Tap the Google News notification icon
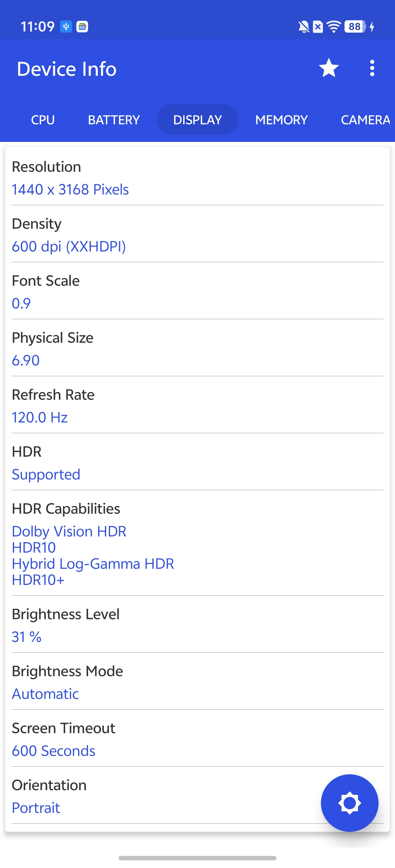The image size is (395, 868). point(82,26)
